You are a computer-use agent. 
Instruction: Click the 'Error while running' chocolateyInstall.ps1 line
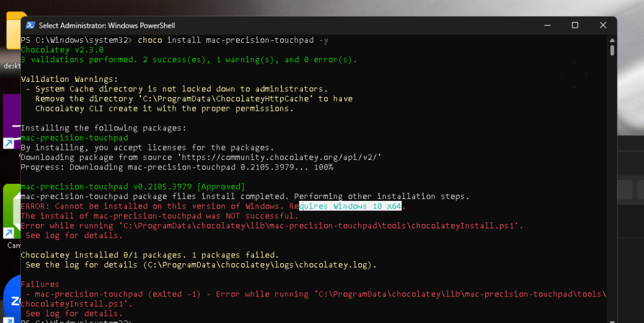pyautogui.click(x=272, y=226)
